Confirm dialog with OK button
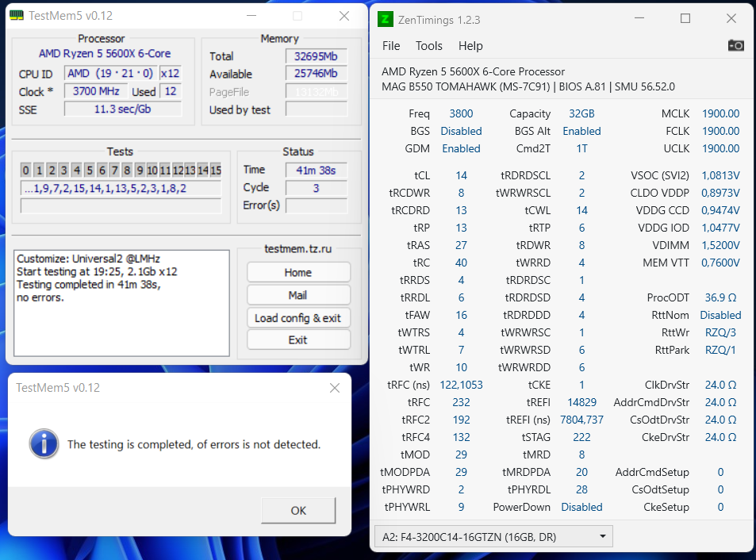This screenshot has height=560, width=756. (x=298, y=510)
